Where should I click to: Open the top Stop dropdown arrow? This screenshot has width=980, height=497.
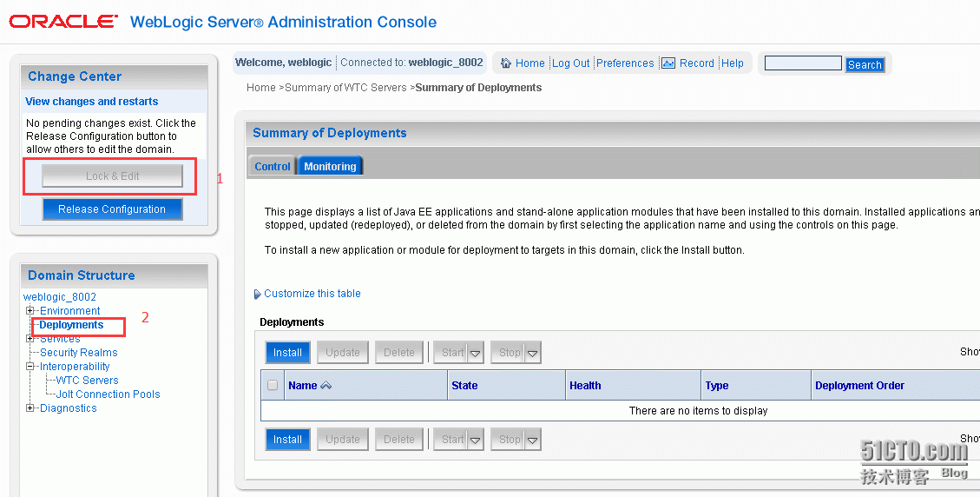532,353
